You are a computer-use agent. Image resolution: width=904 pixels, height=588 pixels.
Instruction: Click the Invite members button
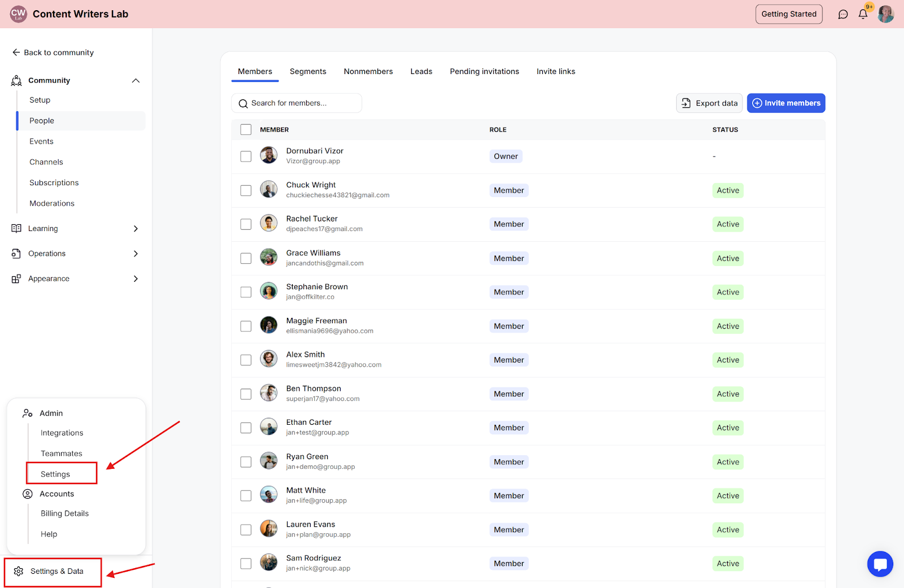pos(786,103)
